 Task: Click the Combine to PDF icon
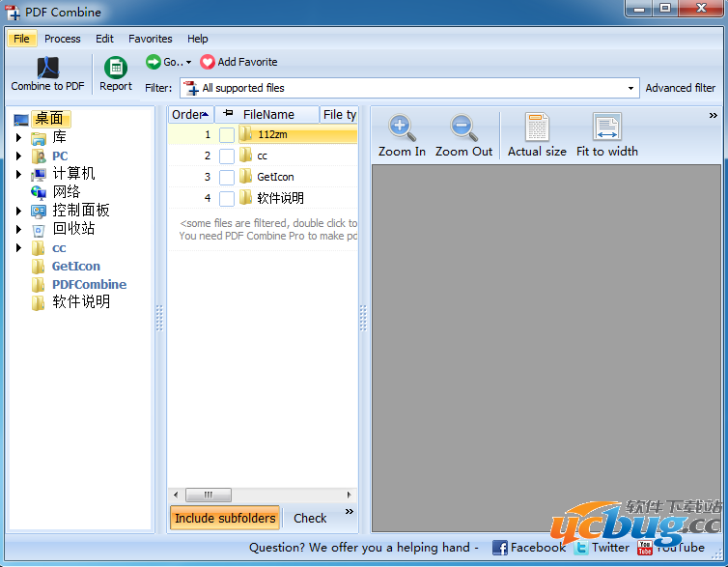(47, 69)
